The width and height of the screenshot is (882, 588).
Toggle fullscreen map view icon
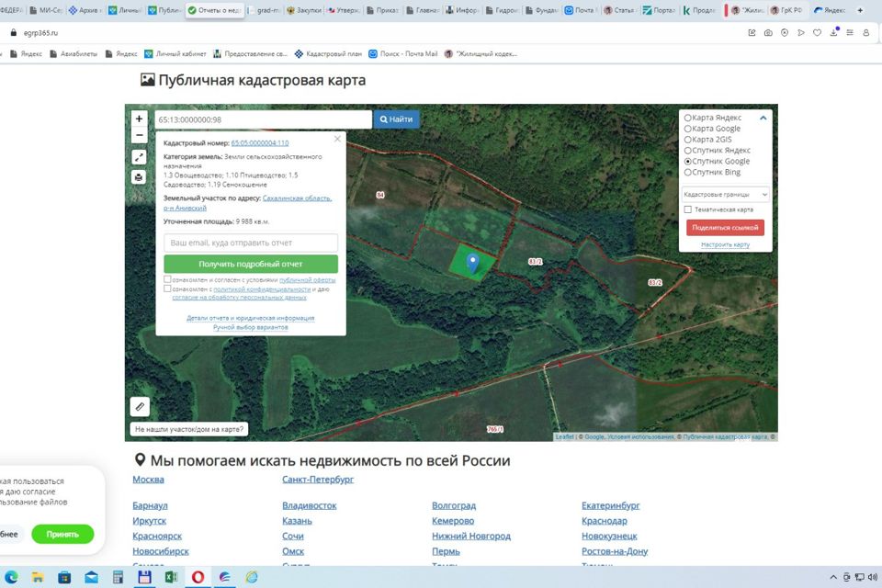coord(139,157)
